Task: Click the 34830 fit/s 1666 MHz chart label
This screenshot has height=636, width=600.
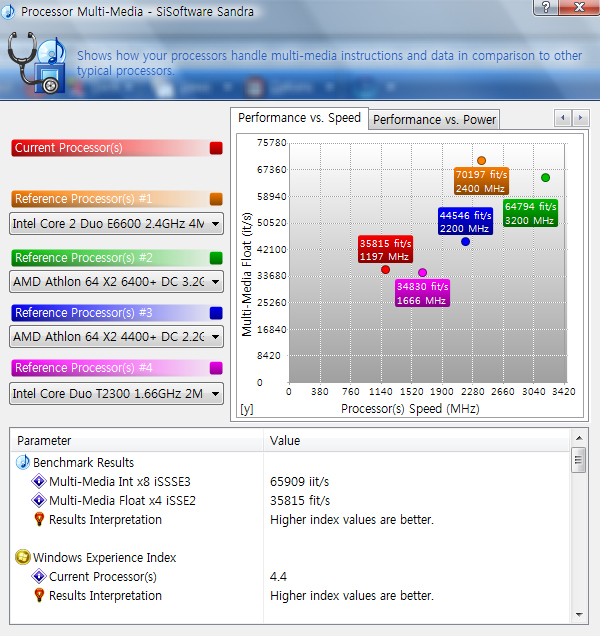Action: tap(422, 293)
